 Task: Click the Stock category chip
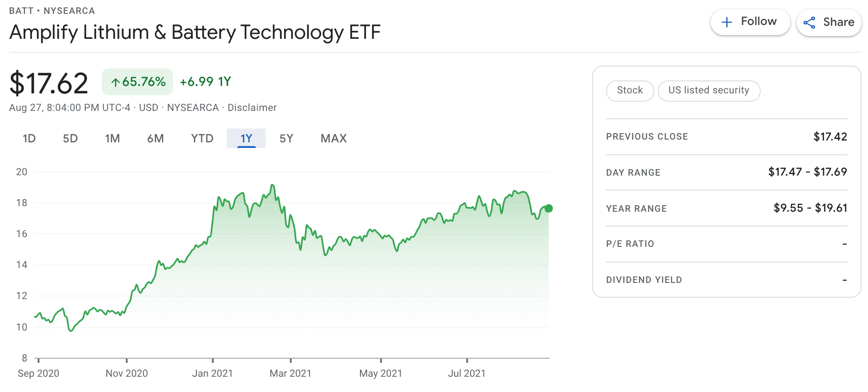tap(630, 91)
